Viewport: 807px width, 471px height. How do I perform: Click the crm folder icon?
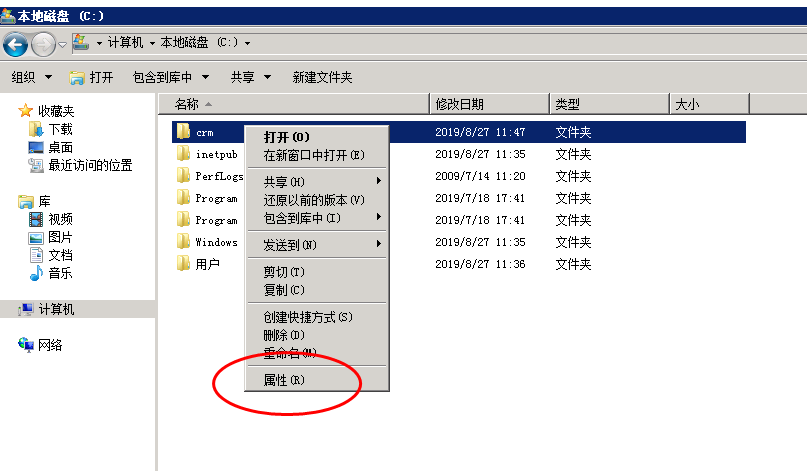point(183,131)
